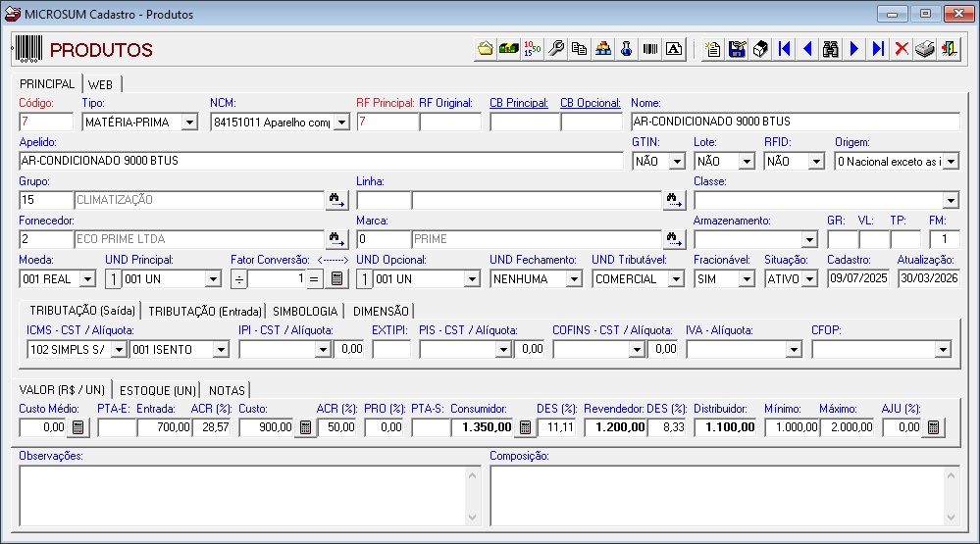Go to the next record
Image resolution: width=980 pixels, height=544 pixels.
pos(854,49)
